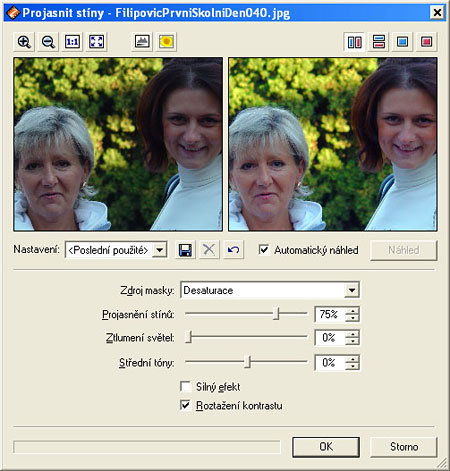
Task: Set preview zoom to 1:1
Action: (72, 42)
